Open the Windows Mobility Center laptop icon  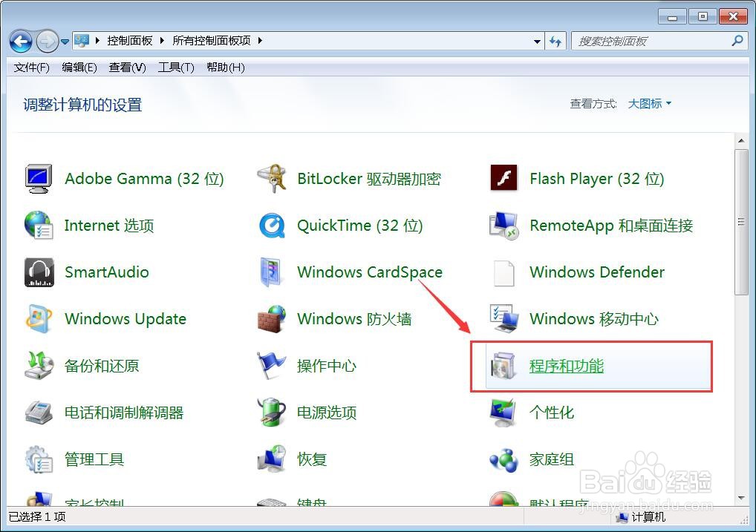504,318
